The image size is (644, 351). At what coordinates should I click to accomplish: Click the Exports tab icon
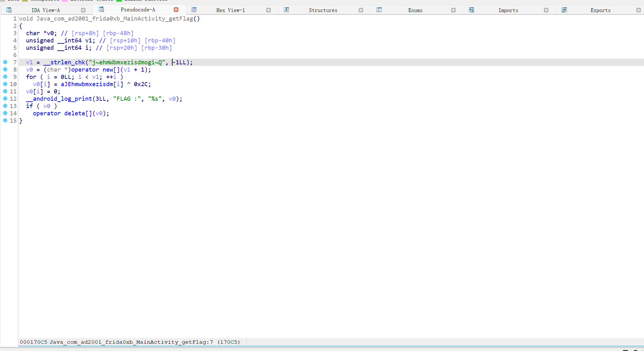point(564,10)
